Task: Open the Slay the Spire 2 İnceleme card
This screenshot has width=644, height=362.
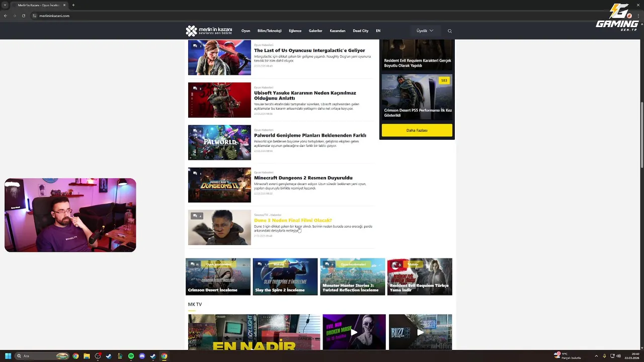Action: (x=285, y=277)
